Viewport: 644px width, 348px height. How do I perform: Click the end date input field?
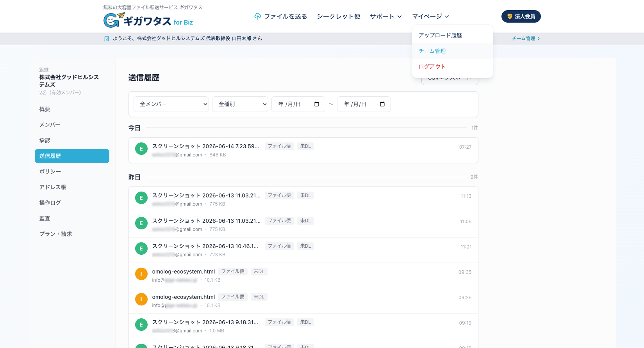point(364,104)
